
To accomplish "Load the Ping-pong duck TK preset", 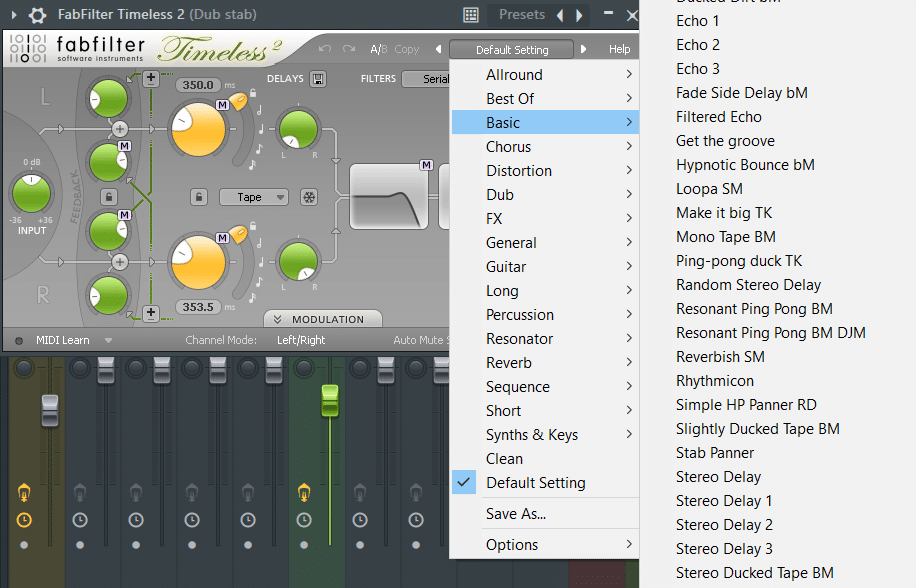I will [x=739, y=260].
